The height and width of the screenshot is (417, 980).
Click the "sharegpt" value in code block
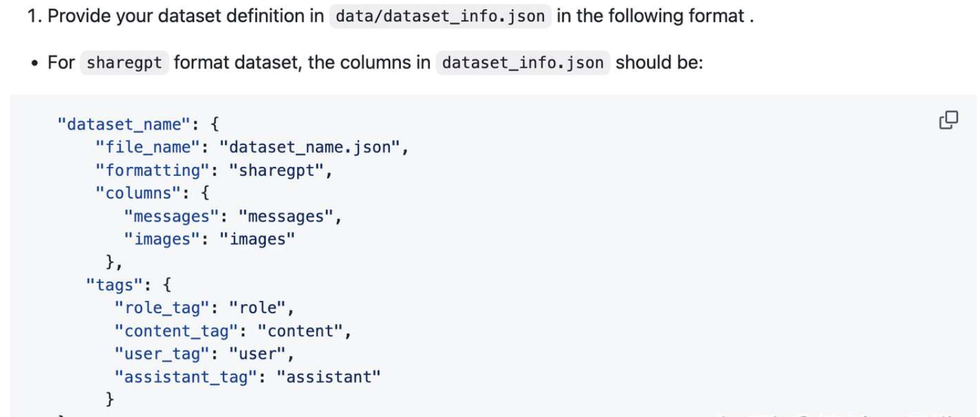[276, 170]
